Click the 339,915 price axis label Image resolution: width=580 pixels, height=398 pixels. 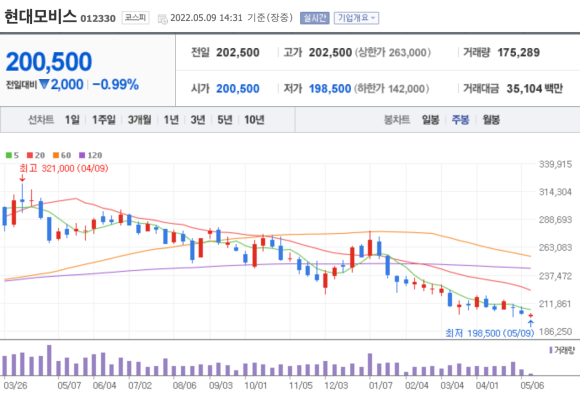point(556,164)
